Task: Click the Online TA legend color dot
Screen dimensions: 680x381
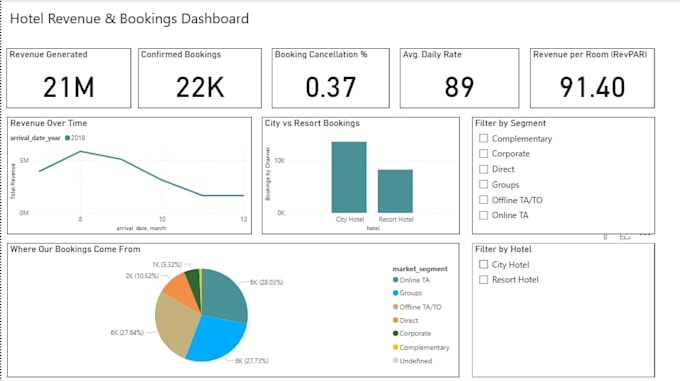Action: coord(396,280)
